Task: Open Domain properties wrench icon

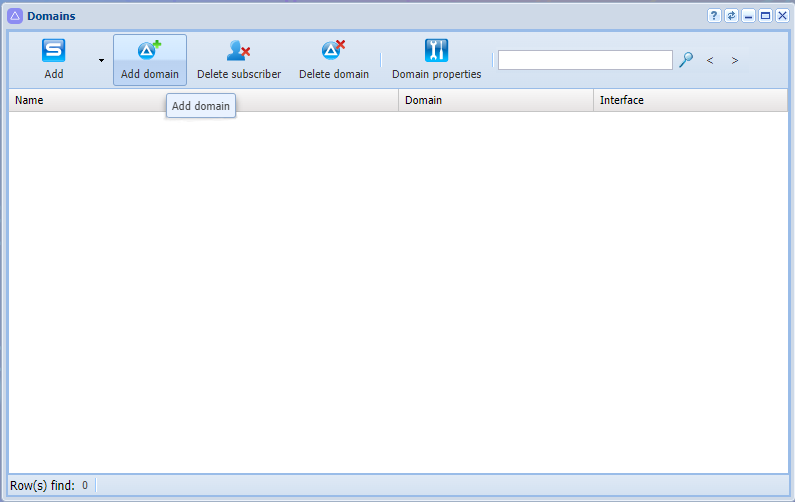Action: (437, 50)
